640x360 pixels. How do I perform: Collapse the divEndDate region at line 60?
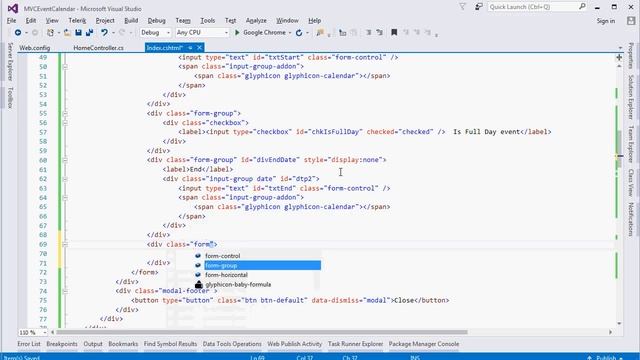65,160
